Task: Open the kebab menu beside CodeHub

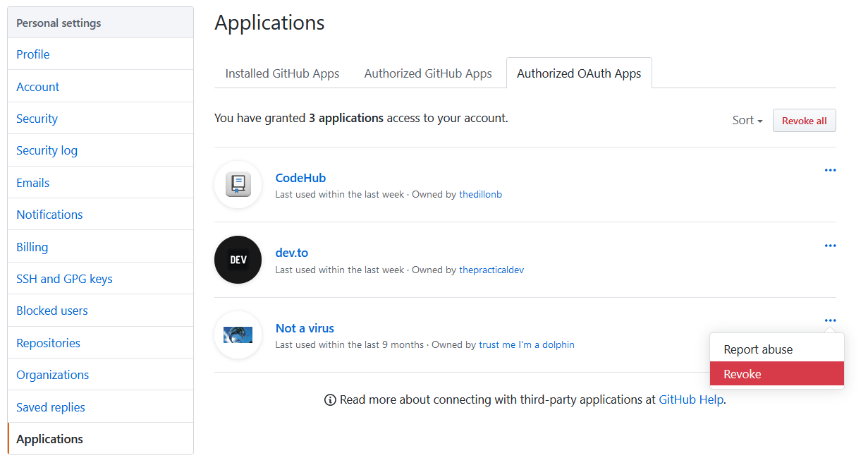Action: pyautogui.click(x=830, y=169)
